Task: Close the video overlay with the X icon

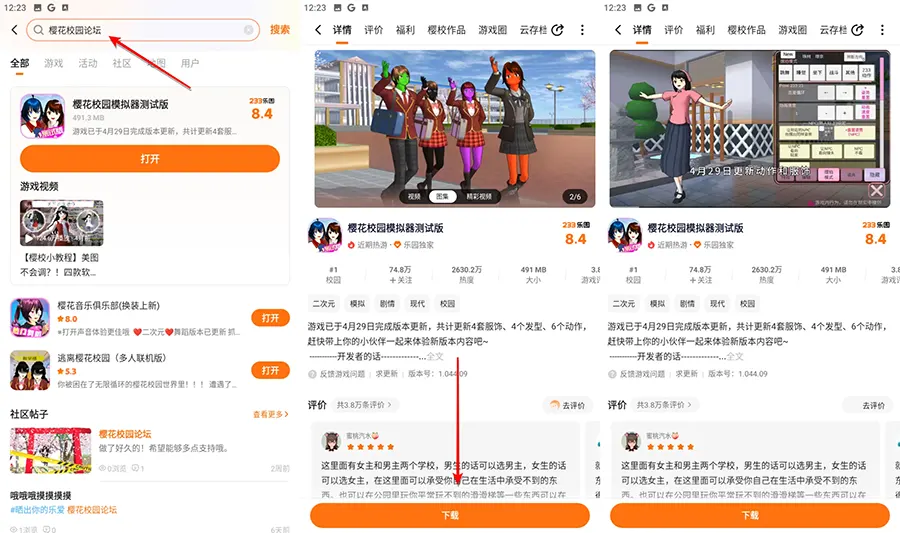Action: (876, 190)
